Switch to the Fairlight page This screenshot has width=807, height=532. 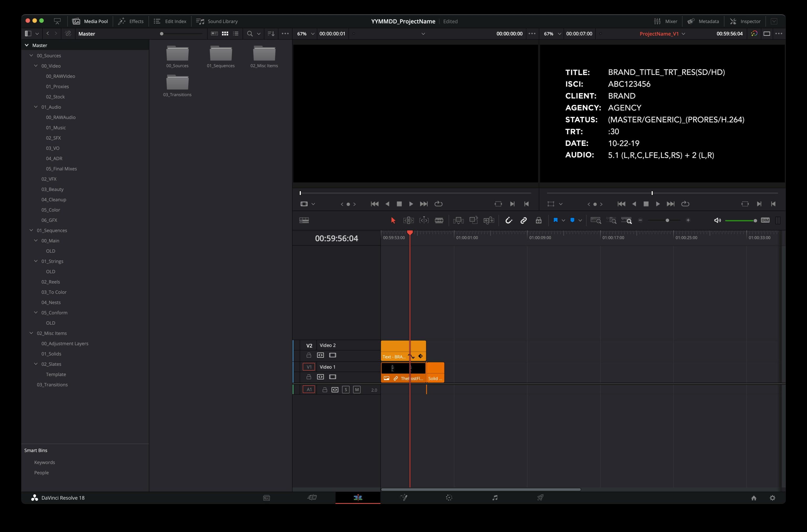pyautogui.click(x=495, y=497)
